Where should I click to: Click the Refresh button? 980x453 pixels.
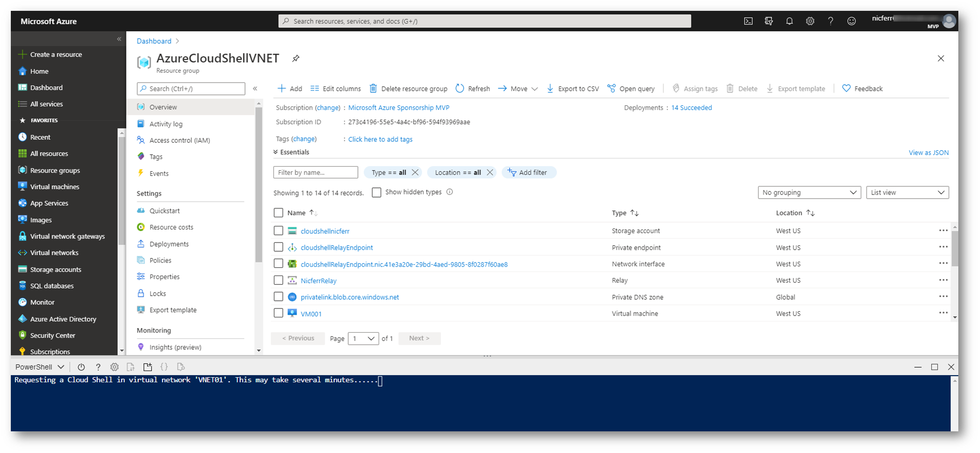tap(473, 89)
